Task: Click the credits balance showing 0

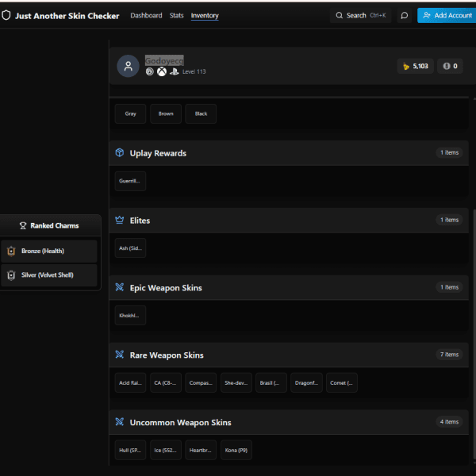Action: tap(450, 66)
